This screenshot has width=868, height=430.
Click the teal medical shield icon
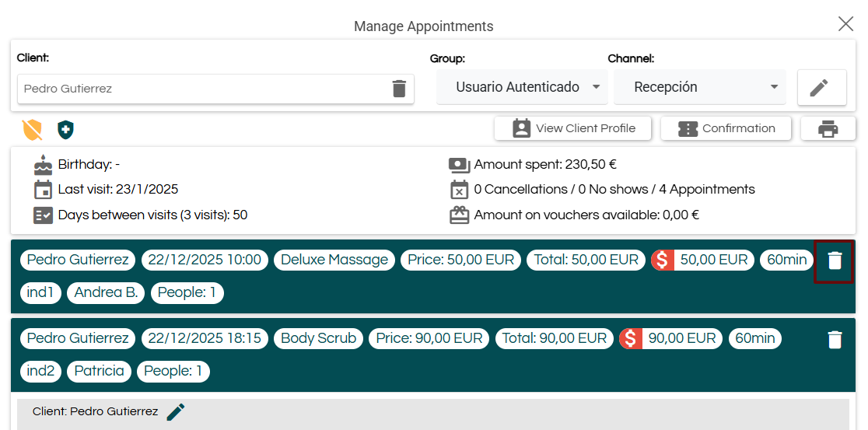(x=65, y=129)
